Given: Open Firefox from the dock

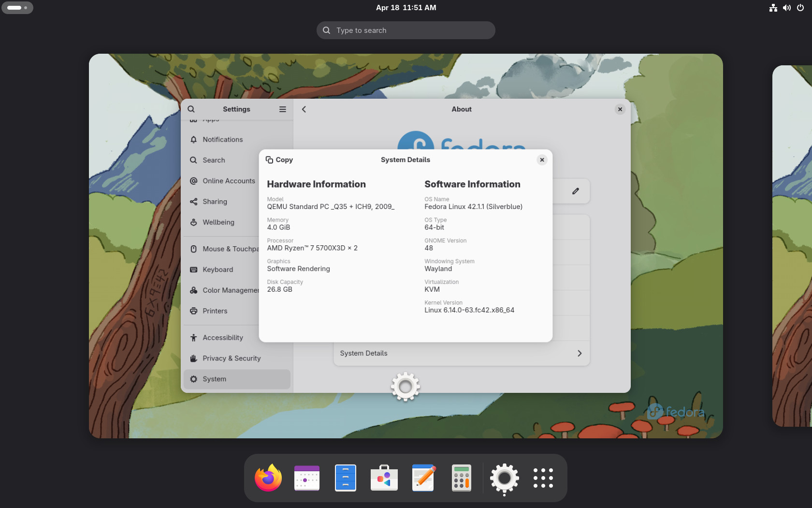Looking at the screenshot, I should tap(268, 478).
